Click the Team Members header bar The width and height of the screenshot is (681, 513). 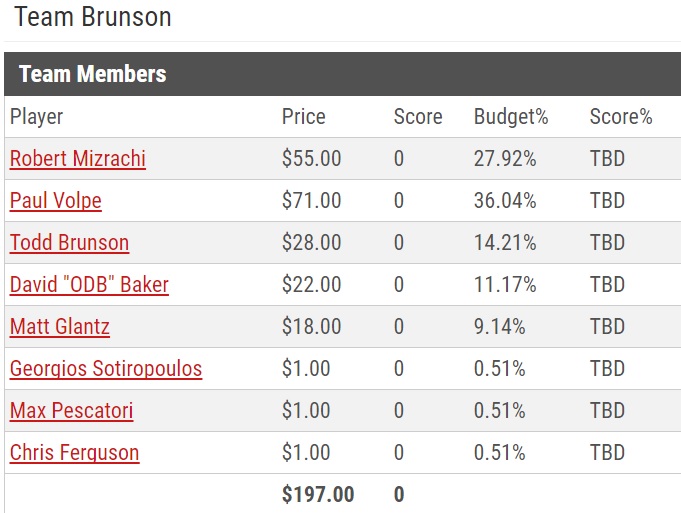pyautogui.click(x=343, y=74)
